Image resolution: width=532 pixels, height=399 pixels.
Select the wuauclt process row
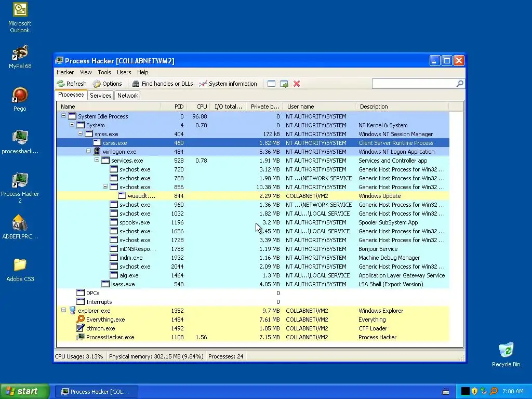[x=253, y=196]
